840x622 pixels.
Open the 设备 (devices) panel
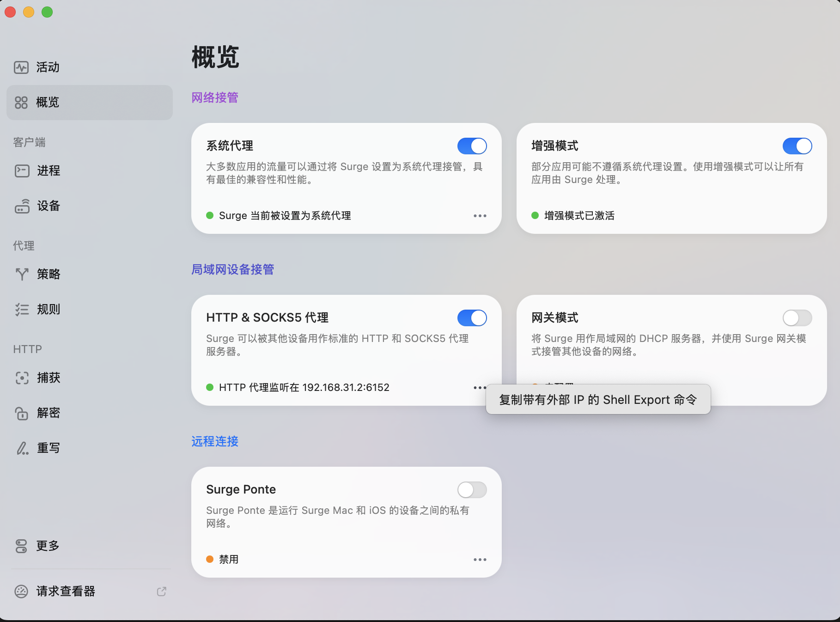(x=47, y=206)
